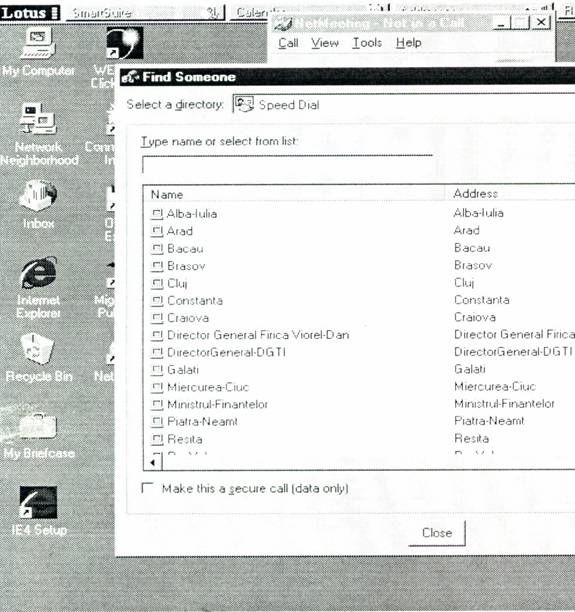Select the Craiova entry icon

click(x=157, y=318)
